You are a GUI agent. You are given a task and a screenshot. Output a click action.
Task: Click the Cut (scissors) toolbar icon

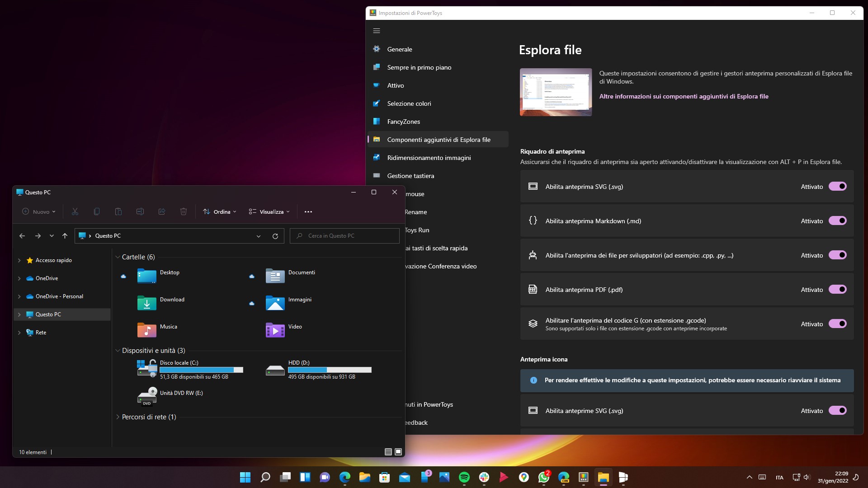click(x=75, y=211)
